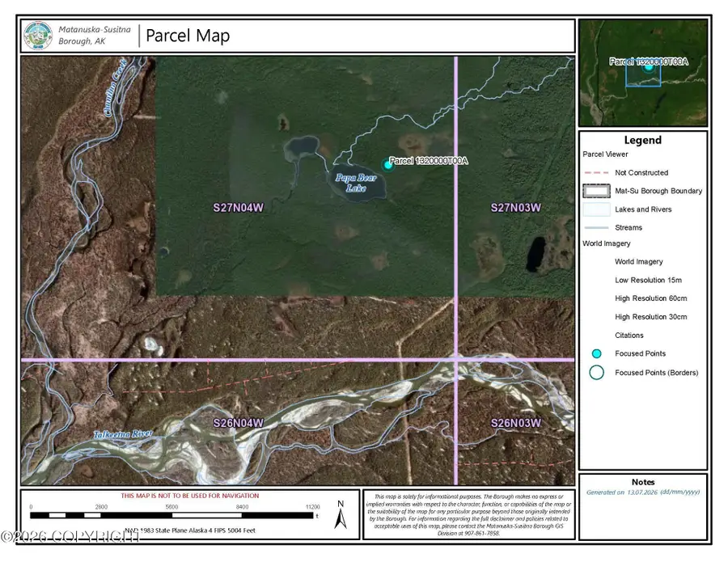728x562 pixels.
Task: Click the disclaimer text paragraph
Action: (x=469, y=515)
